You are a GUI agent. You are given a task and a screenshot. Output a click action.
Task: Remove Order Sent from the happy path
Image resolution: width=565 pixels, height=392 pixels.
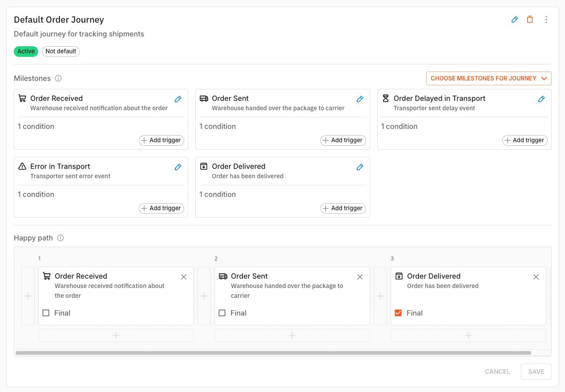tap(359, 276)
